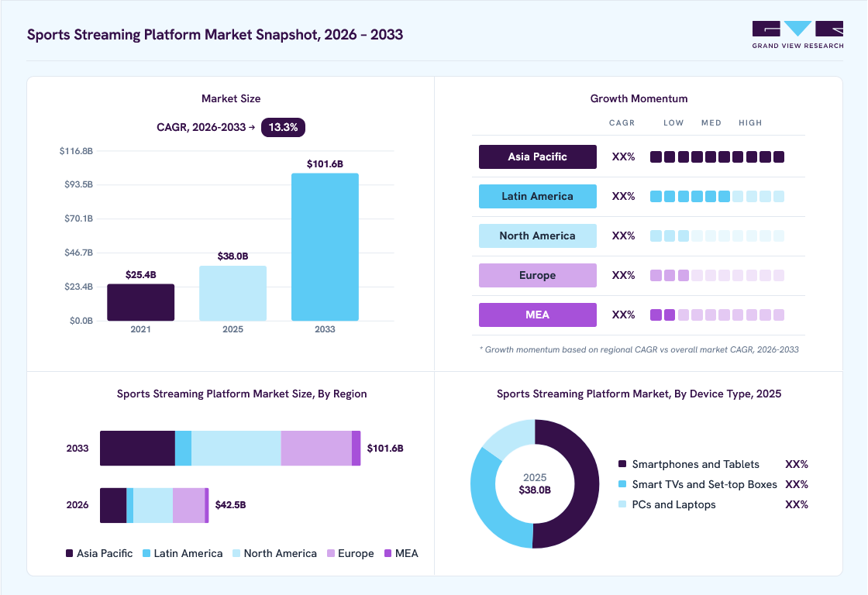868x595 pixels.
Task: Click Latin America momentum indicator bar
Action: coord(717,196)
